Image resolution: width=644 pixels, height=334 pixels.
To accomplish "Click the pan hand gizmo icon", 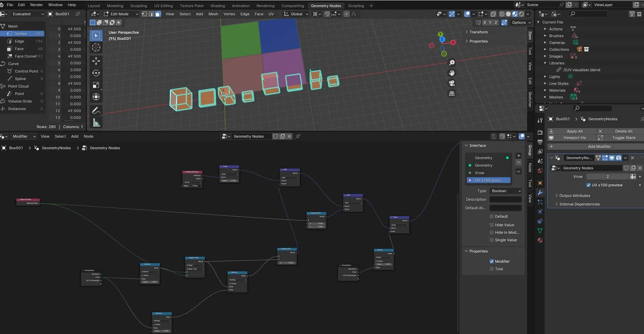I will (452, 73).
